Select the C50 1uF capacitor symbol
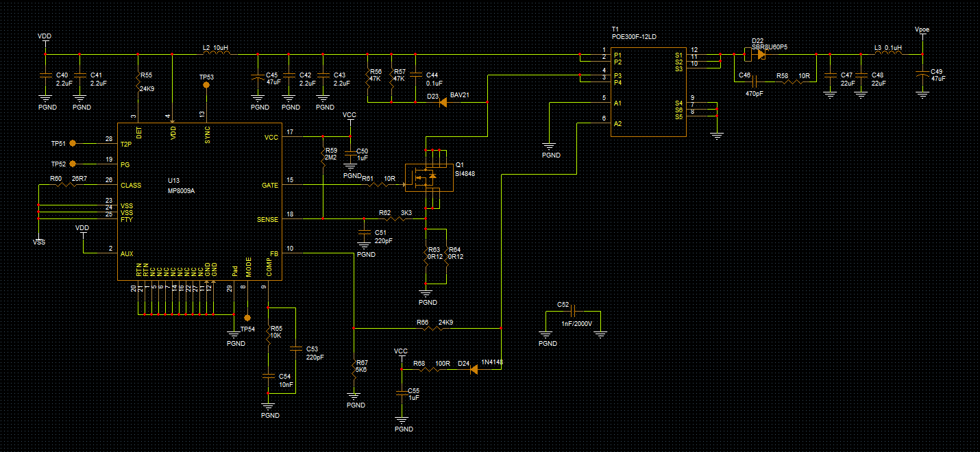The height and width of the screenshot is (452, 980). (x=350, y=153)
